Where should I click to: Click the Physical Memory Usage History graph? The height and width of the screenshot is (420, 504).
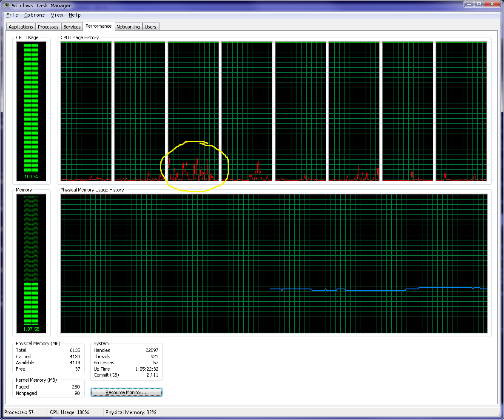(x=274, y=264)
